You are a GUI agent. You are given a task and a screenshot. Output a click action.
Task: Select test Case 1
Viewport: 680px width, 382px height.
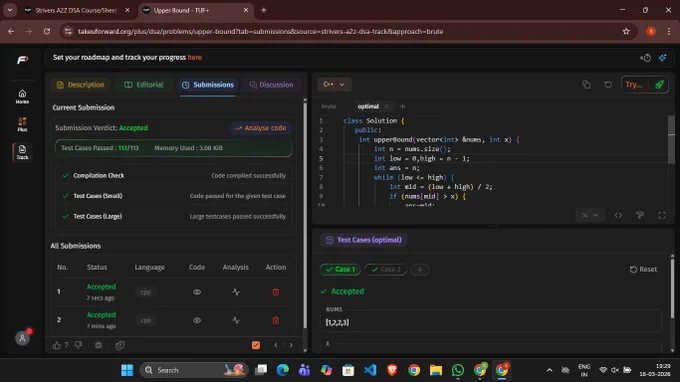[340, 269]
